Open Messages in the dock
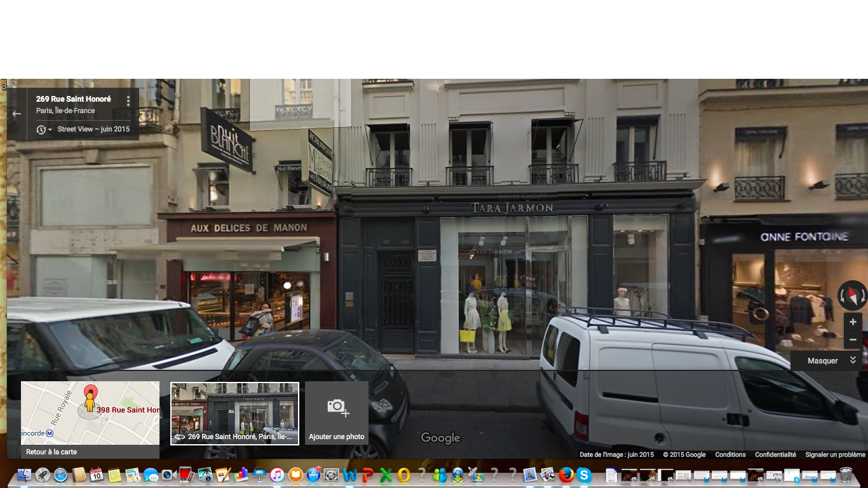This screenshot has height=488, width=868. click(151, 475)
